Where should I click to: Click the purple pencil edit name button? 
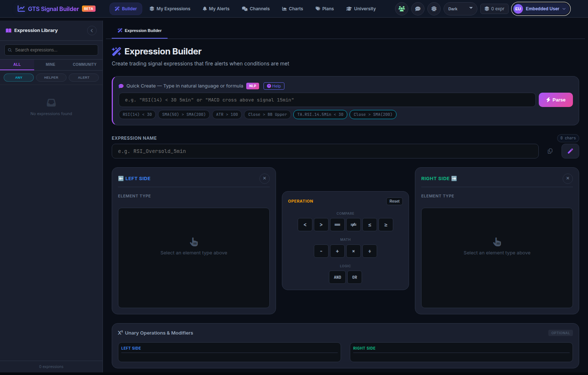point(570,151)
